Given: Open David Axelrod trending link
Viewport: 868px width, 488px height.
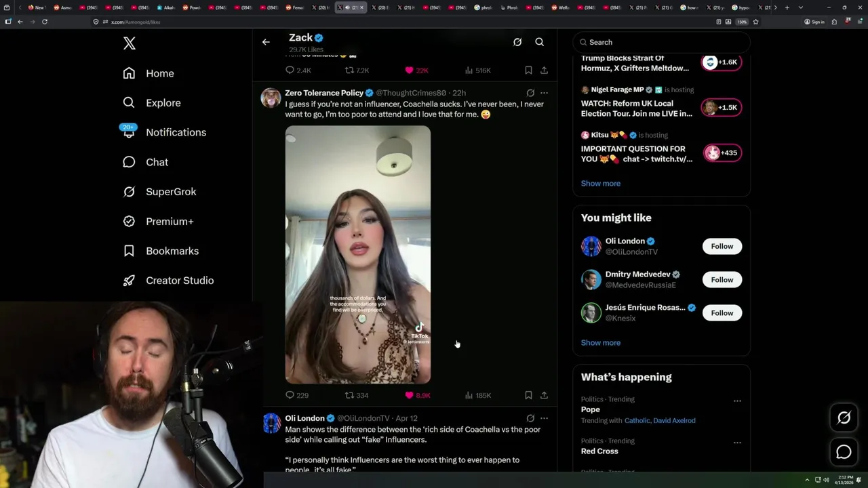Looking at the screenshot, I should tap(674, 421).
